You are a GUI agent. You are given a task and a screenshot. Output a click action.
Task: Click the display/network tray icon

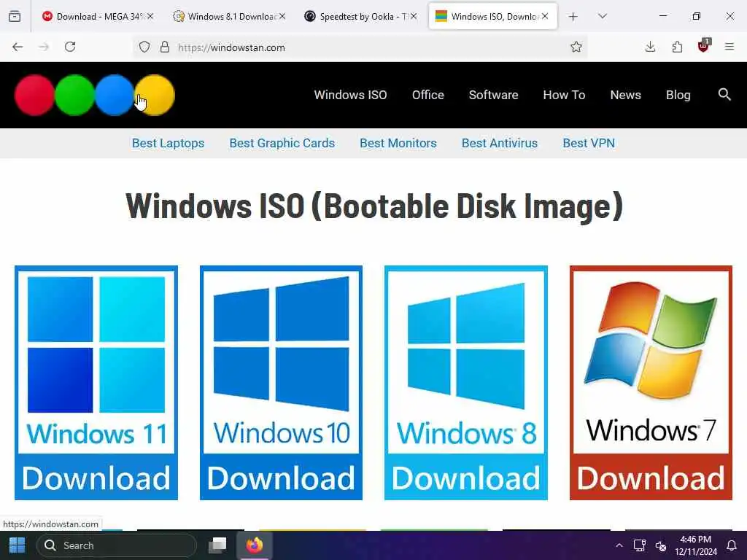point(639,545)
